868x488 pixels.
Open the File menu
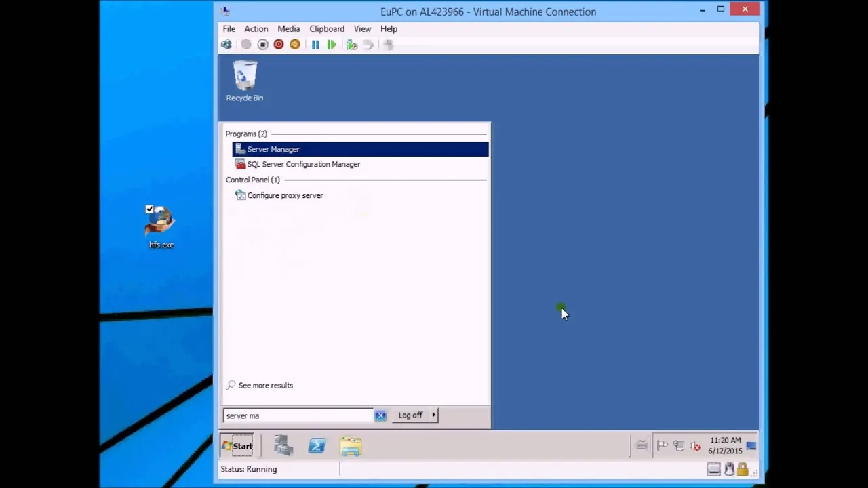(229, 29)
